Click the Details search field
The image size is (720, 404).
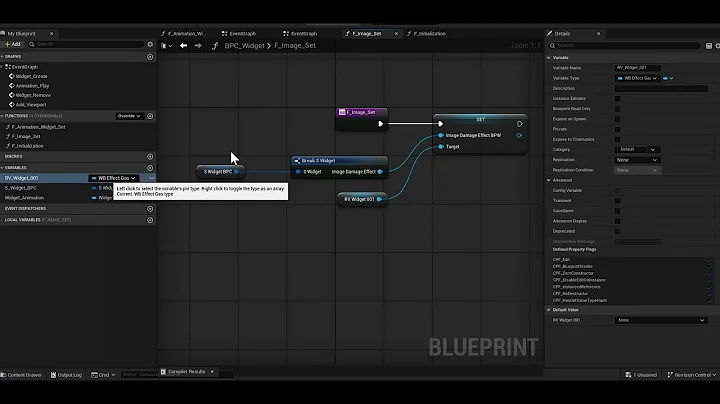624,45
